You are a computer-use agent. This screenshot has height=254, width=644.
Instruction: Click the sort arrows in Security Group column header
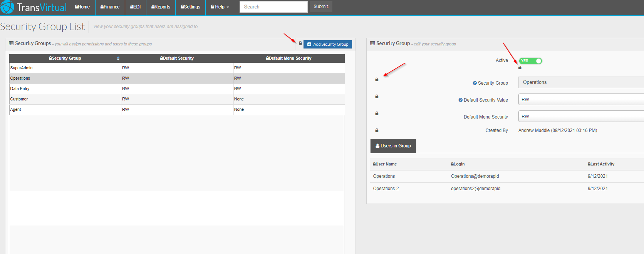118,58
